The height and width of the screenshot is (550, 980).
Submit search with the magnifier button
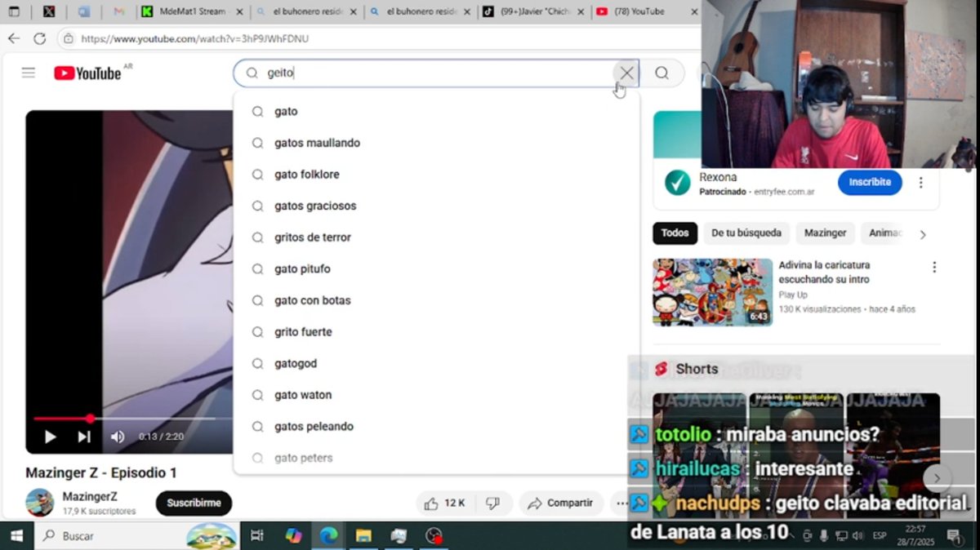(661, 73)
